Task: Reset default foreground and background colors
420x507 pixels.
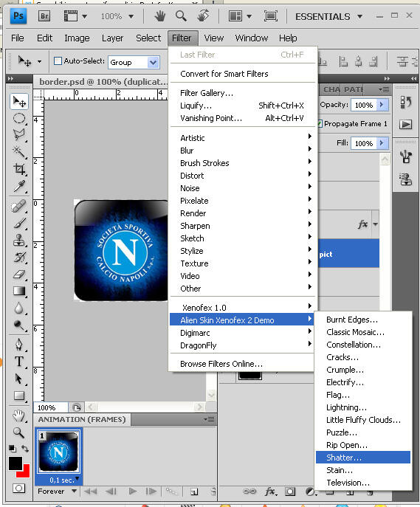Action: [x=13, y=449]
